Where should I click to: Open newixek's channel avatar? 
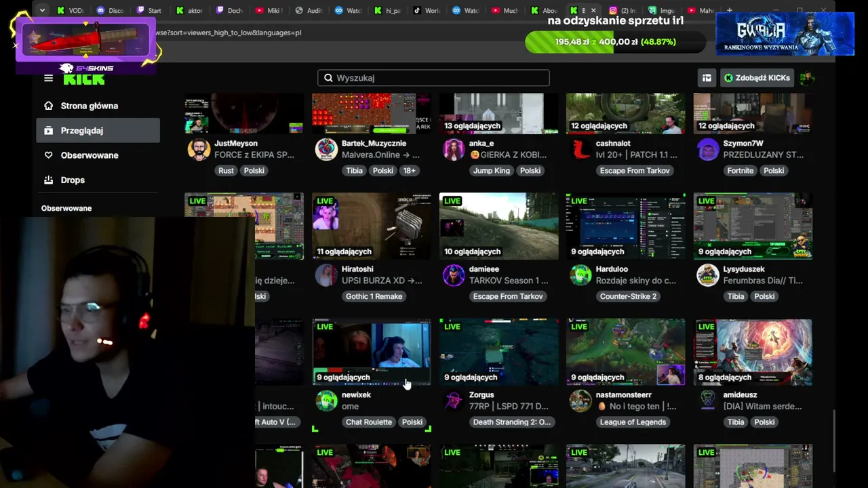[326, 401]
